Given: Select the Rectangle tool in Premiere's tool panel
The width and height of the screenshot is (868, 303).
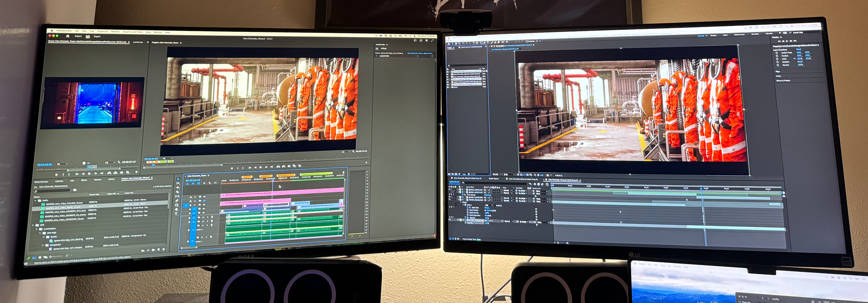Looking at the screenshot, I should click(x=176, y=205).
